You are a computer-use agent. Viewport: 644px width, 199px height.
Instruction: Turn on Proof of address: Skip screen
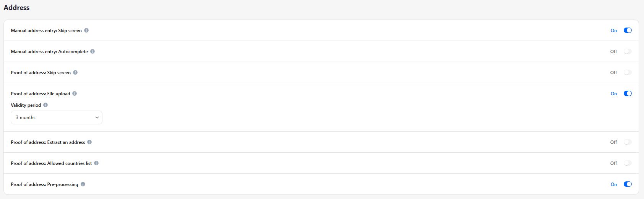[x=628, y=73]
